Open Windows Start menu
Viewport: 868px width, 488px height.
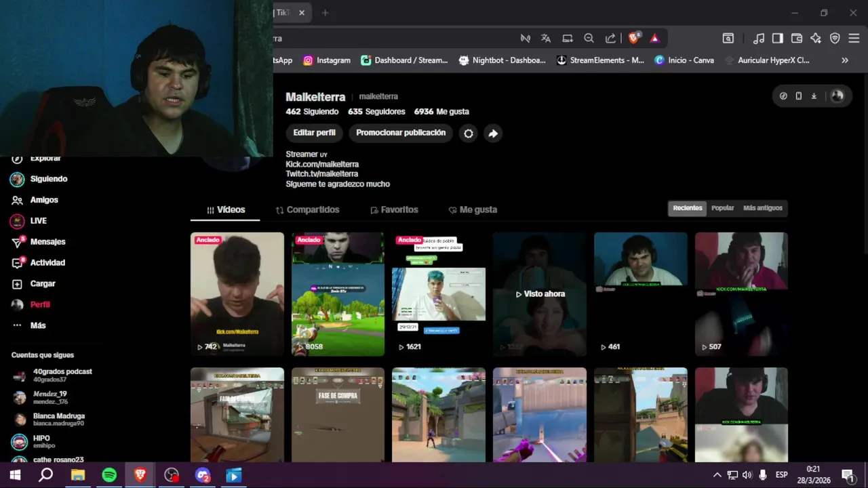pos(15,475)
